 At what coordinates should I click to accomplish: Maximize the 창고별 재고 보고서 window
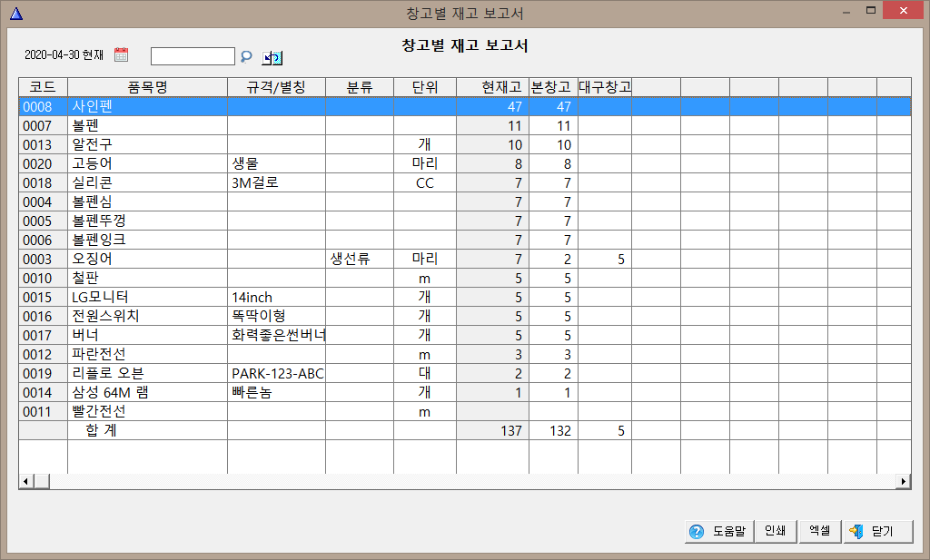871,10
